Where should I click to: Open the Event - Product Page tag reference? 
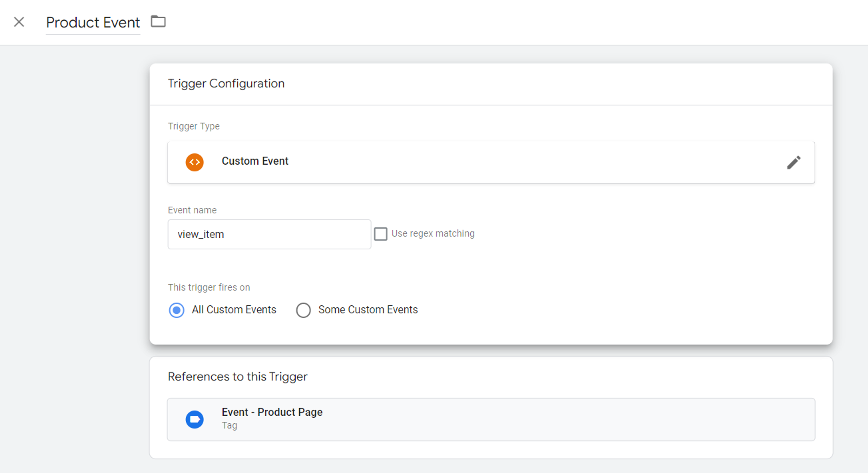point(491,419)
